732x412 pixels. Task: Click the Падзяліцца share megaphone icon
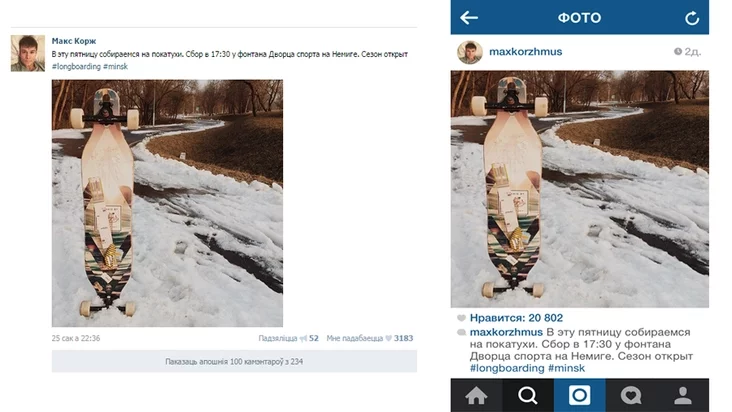pos(303,338)
